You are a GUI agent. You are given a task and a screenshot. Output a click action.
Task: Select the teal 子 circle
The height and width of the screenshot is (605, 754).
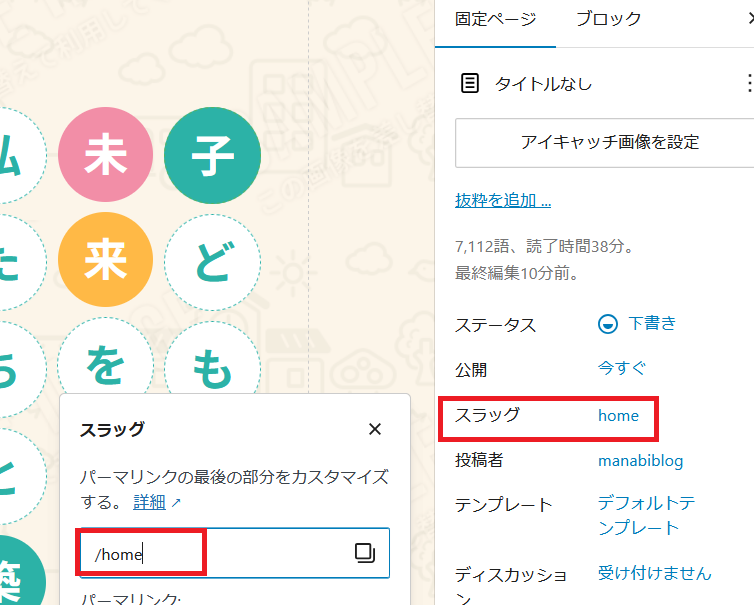coord(212,155)
